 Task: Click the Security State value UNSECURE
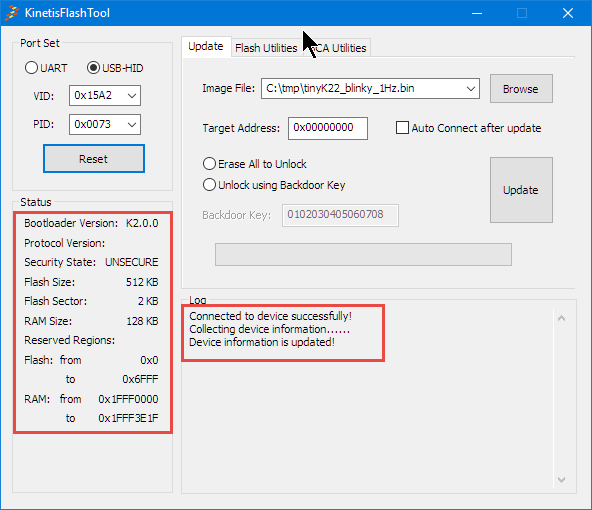[131, 262]
